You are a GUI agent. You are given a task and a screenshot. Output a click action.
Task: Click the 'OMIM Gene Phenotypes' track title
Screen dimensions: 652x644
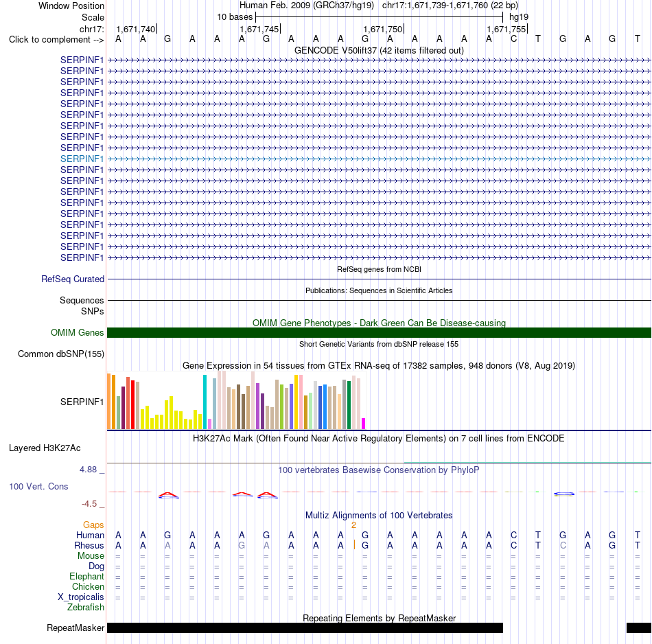(x=379, y=323)
